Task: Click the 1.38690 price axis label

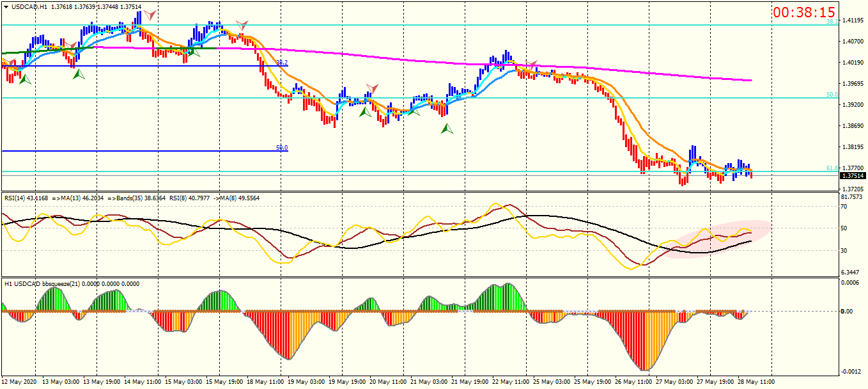Action: (853, 126)
